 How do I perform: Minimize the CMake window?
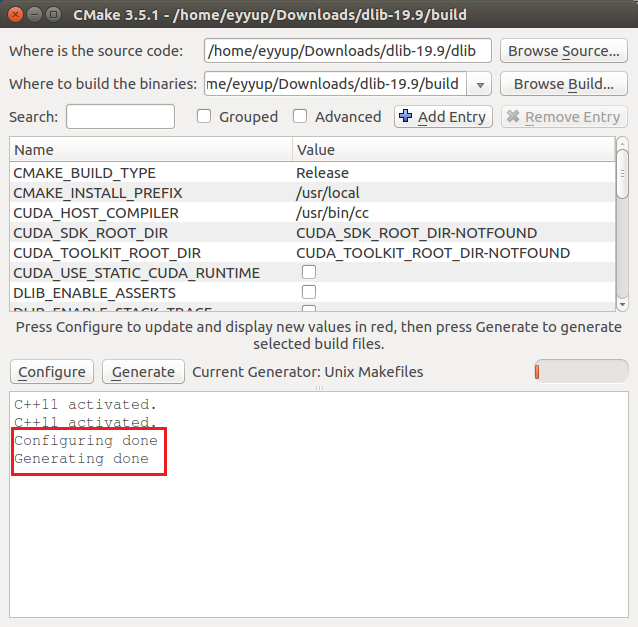pos(35,15)
